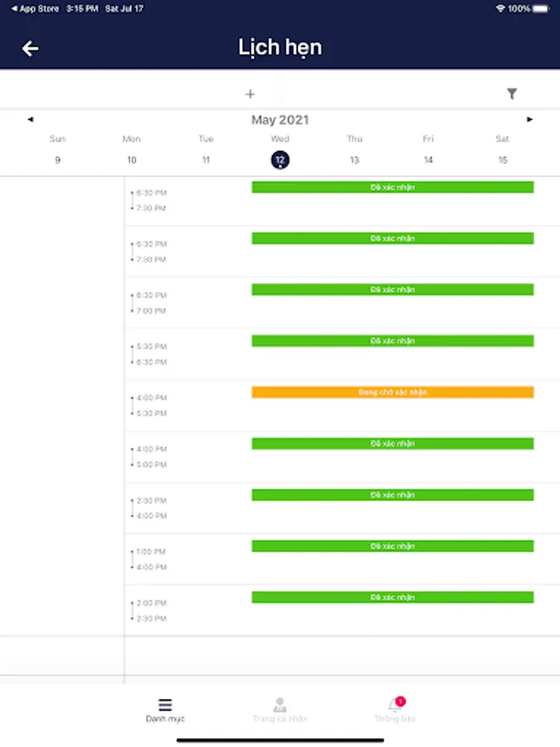The height and width of the screenshot is (747, 560).
Task: Open the 1:00 PM - 4:00 PM appointment
Action: 392,546
